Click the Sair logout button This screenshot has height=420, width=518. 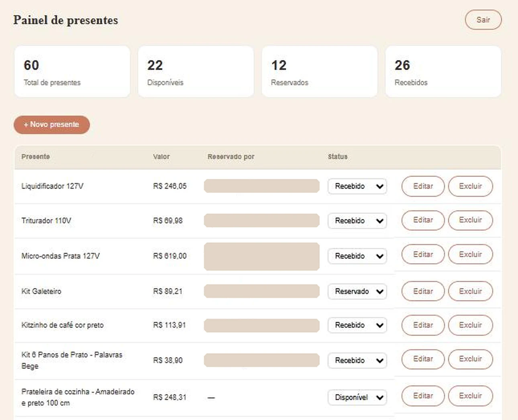[x=483, y=20]
